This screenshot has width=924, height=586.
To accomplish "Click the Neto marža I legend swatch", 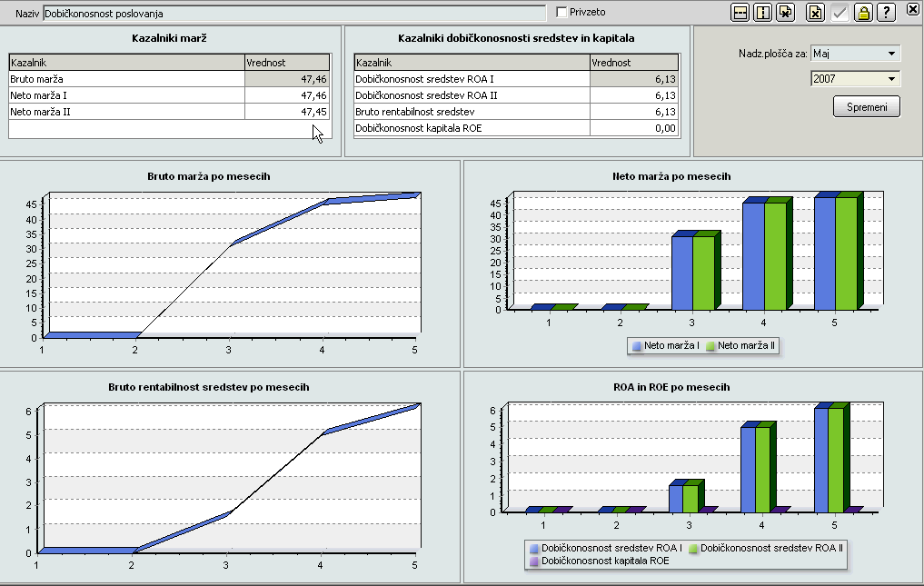I will click(x=636, y=346).
